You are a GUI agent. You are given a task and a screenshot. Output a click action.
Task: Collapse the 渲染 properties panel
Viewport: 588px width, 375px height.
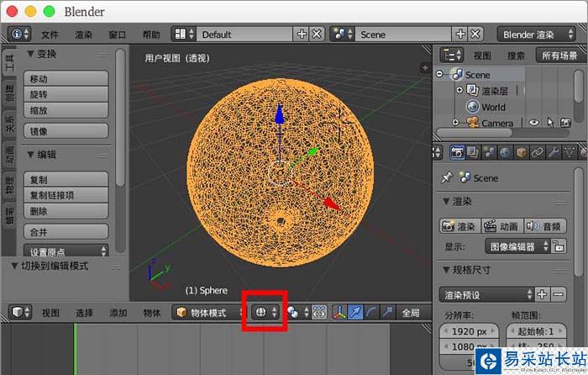(x=446, y=202)
